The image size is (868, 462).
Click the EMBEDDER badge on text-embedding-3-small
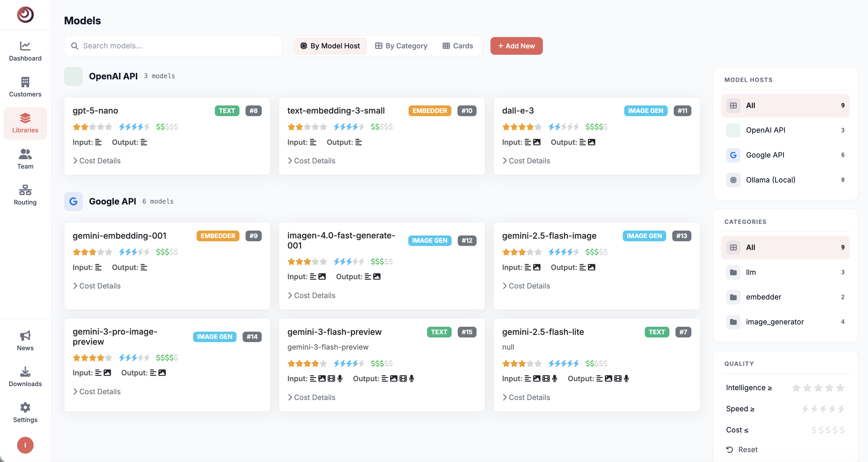coord(430,111)
